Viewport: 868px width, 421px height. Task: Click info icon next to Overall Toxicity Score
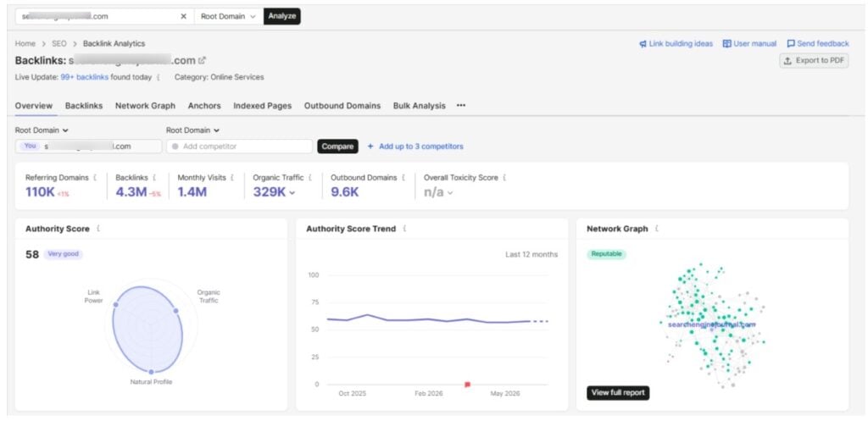[504, 178]
